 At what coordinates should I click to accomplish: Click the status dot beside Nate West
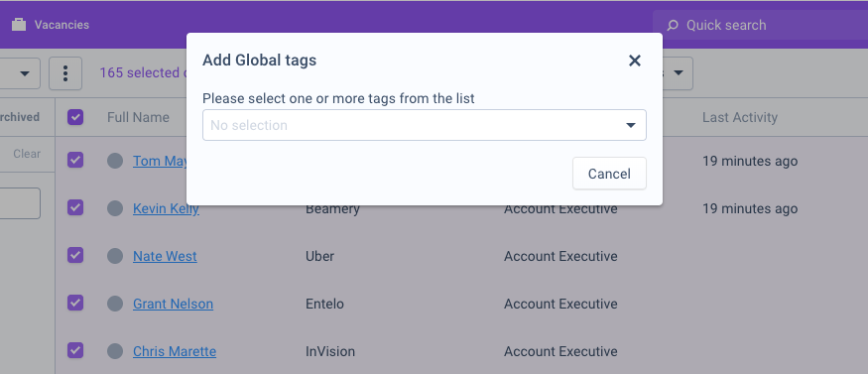115,256
